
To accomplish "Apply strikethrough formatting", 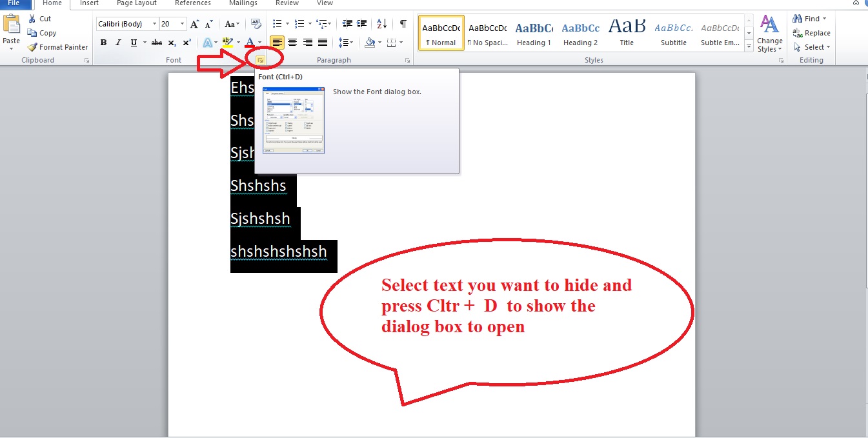I will (156, 43).
